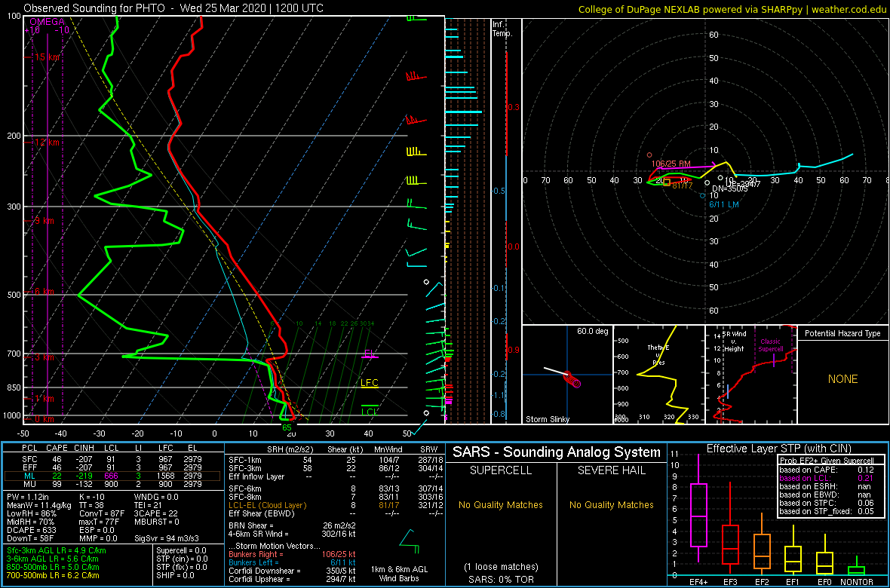Open the weather.cod.edu NEXLAB credit text

pos(732,8)
